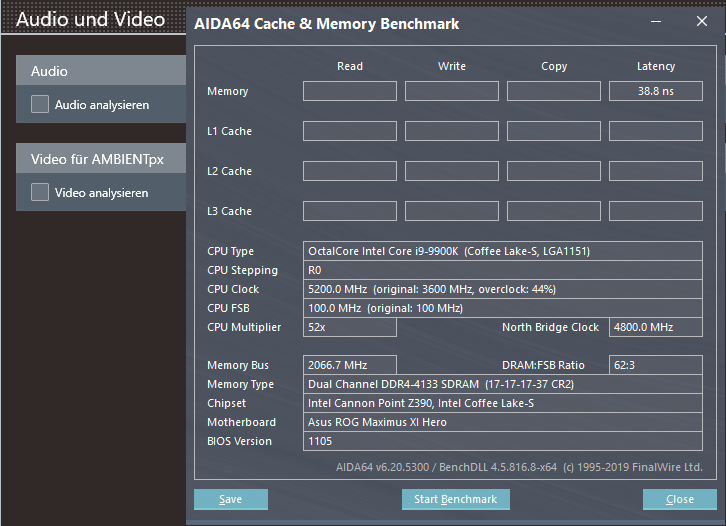
Task: Select the CPU Multiplier 52x field
Action: (350, 327)
